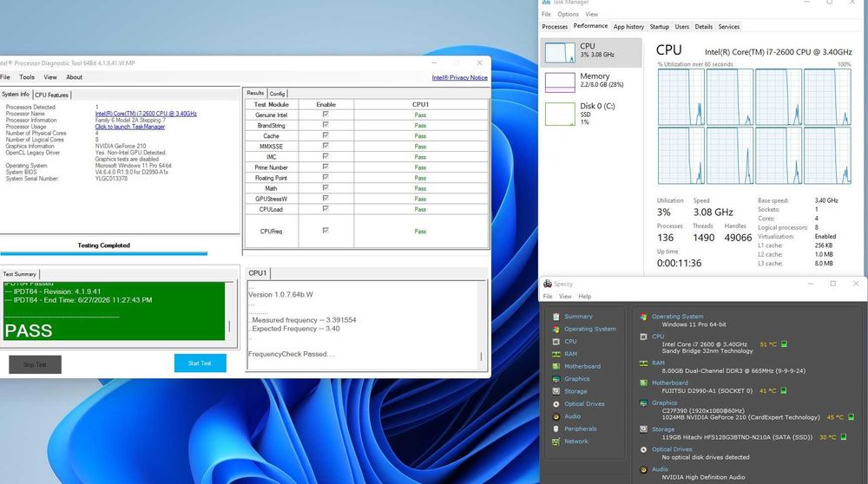Click the Test Summary tab
Screen dimensions: 868x484
(x=19, y=274)
